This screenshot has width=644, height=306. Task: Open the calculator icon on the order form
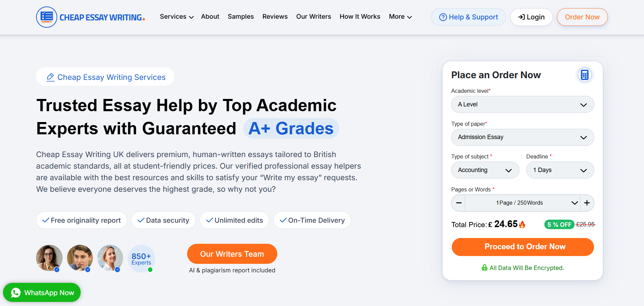584,75
